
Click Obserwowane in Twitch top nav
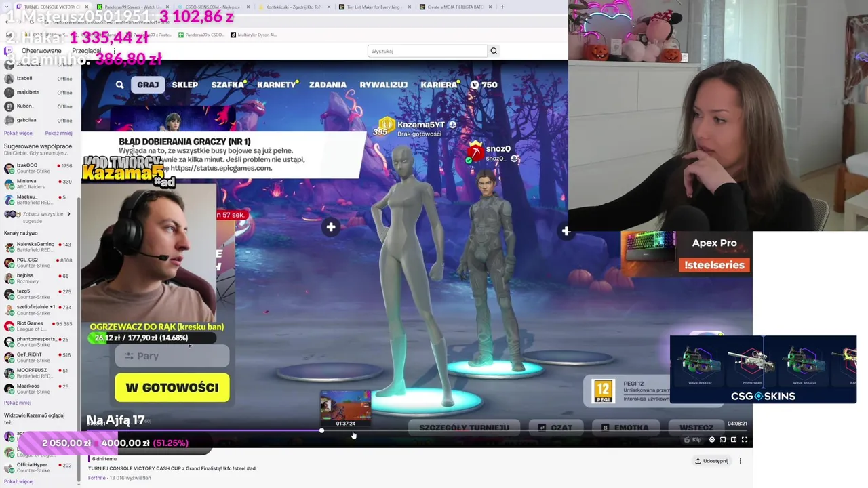click(41, 51)
